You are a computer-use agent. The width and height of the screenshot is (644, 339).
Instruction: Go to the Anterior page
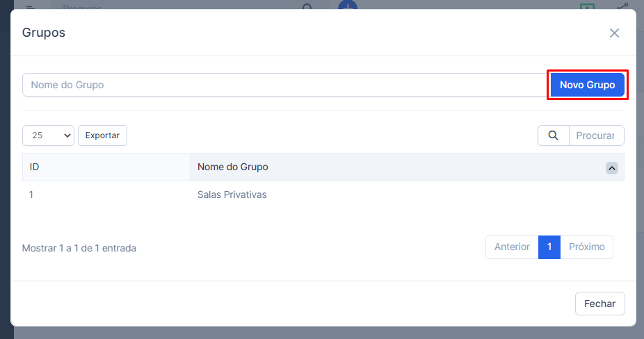point(512,247)
